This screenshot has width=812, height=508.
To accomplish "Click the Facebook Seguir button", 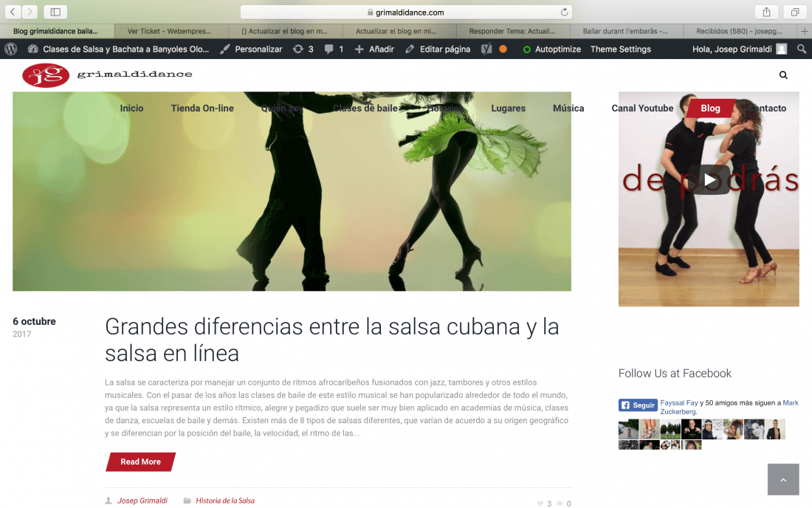I will pos(638,405).
